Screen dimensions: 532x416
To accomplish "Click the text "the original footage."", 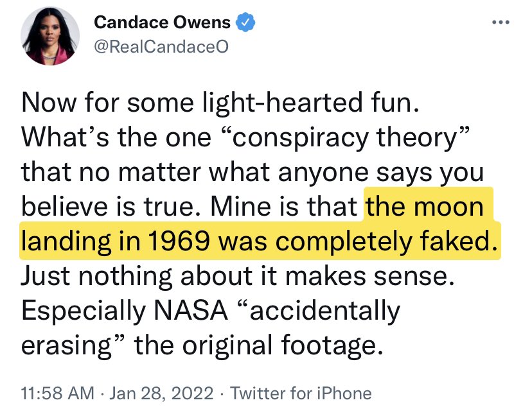I will click(258, 345).
